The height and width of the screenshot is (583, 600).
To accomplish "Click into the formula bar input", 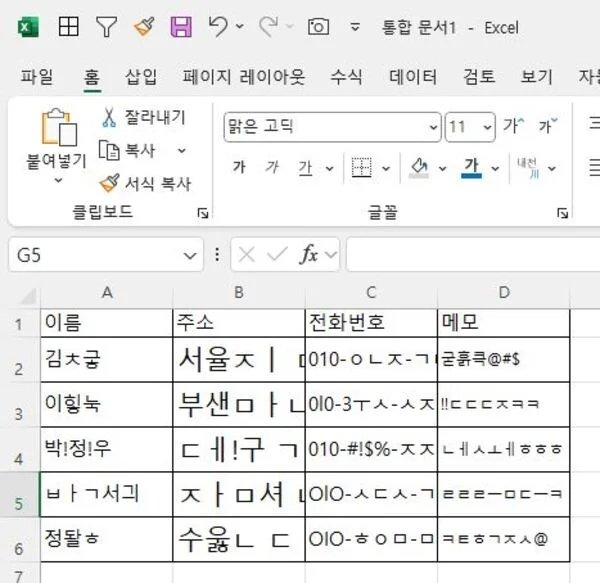I will (x=473, y=254).
